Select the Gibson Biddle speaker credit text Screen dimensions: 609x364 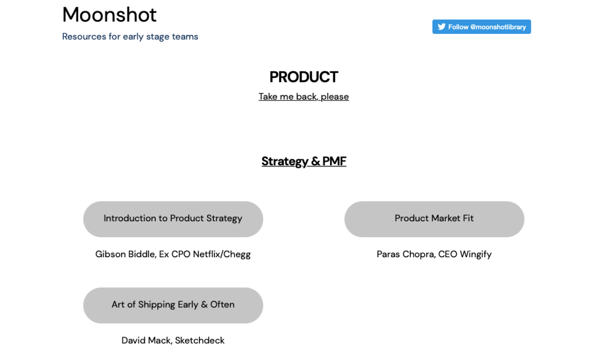tap(173, 254)
